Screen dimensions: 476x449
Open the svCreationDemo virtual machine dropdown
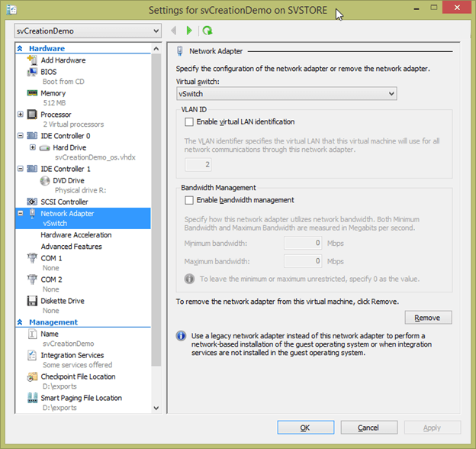point(88,31)
